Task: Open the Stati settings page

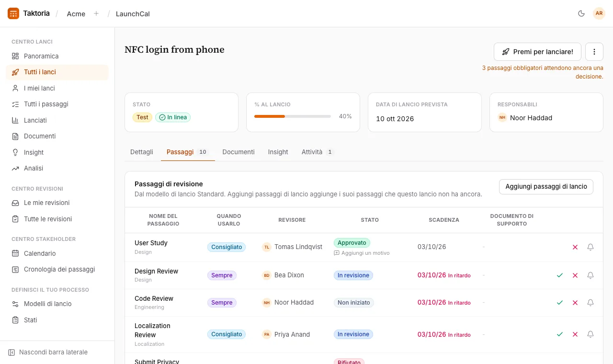Action: tap(57, 320)
